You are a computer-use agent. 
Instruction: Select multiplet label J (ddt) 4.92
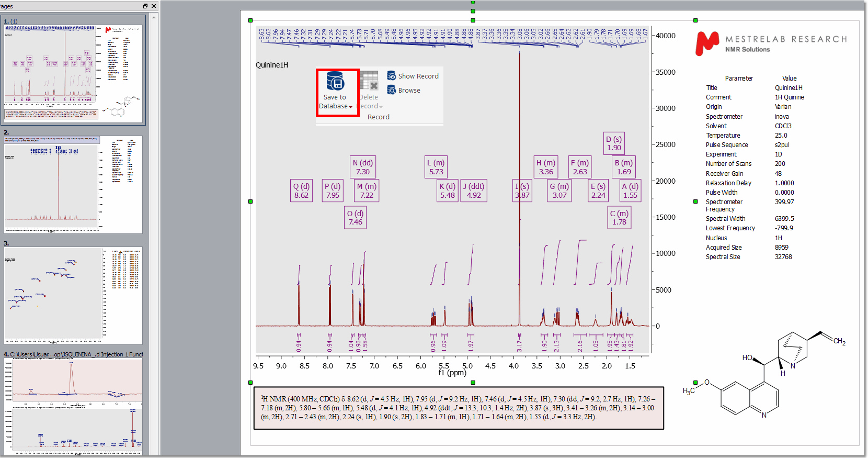click(x=474, y=191)
